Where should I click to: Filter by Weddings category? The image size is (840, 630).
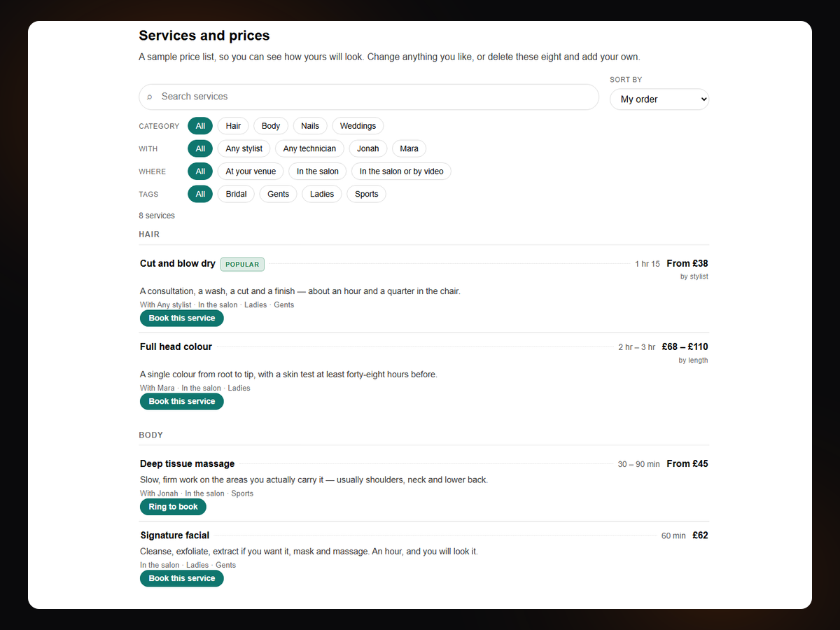(x=358, y=126)
